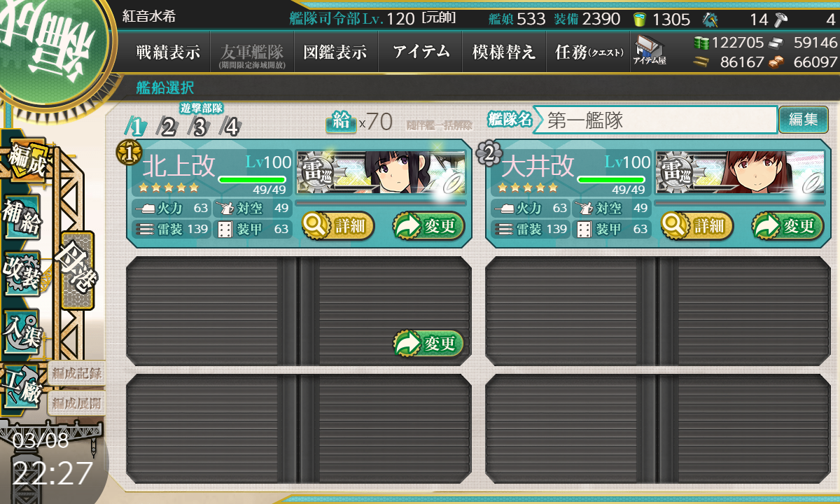The height and width of the screenshot is (504, 840).
Task: Switch to fleet number 4 tab
Action: 230,127
